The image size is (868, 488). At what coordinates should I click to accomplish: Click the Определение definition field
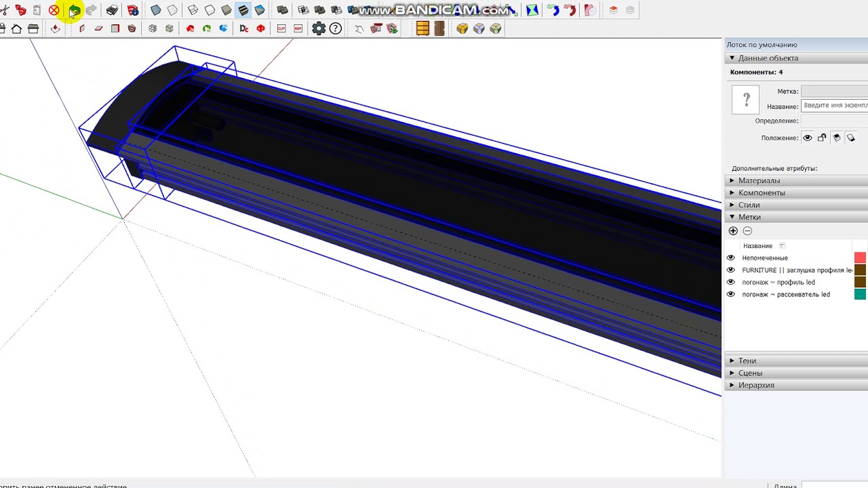tap(834, 121)
